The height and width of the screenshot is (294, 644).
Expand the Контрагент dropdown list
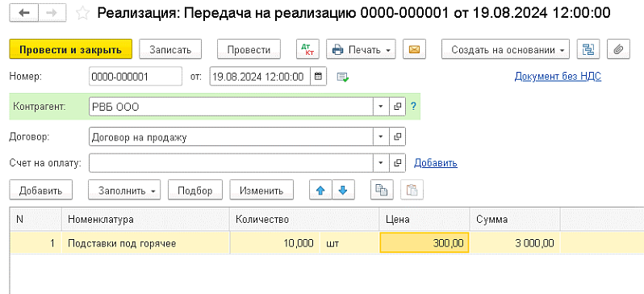pyautogui.click(x=381, y=107)
